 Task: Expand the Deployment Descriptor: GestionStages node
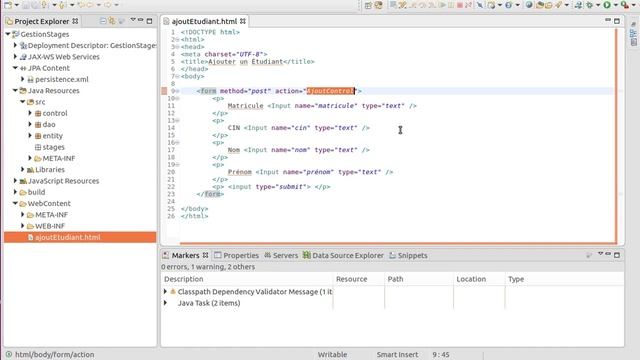point(15,45)
